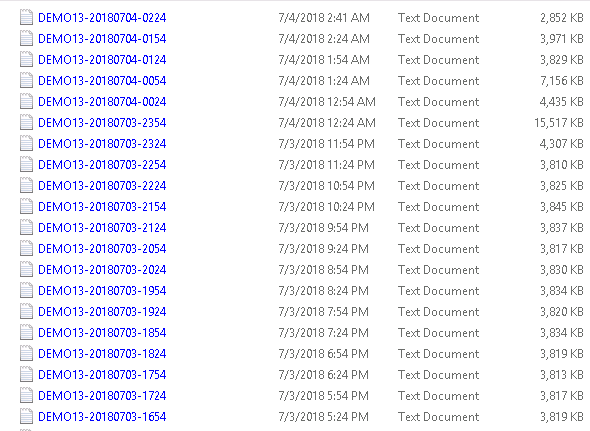Select the file icon of DEMO13-20180703-2224
This screenshot has height=431, width=590.
(26, 186)
